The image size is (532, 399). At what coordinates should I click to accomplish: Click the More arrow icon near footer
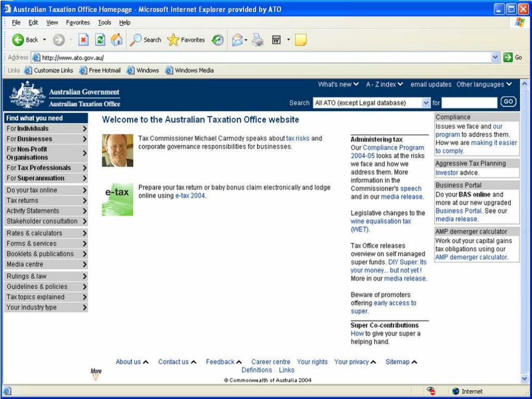pos(96,378)
